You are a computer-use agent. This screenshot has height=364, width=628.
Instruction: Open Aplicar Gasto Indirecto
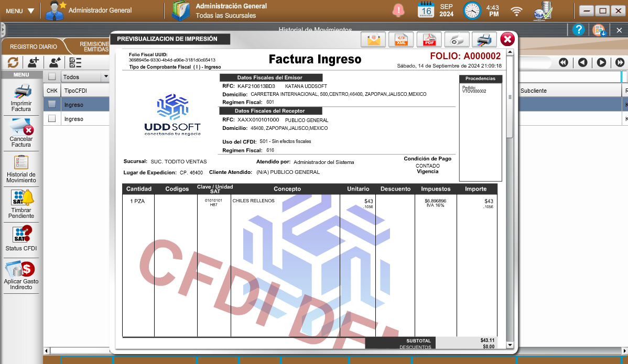coord(21,276)
